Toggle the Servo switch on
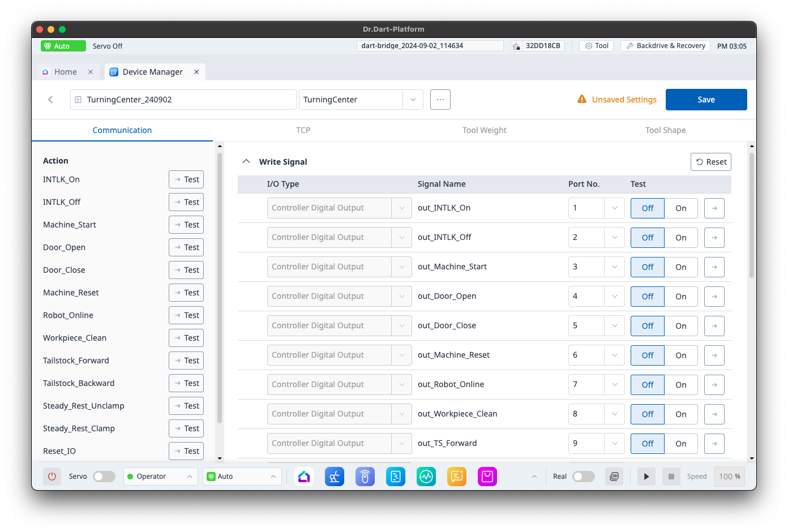Image resolution: width=788 pixels, height=532 pixels. click(x=104, y=477)
